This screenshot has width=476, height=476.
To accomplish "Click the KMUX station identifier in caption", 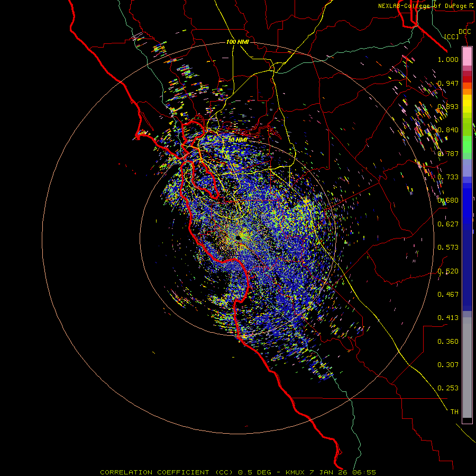I will (296, 472).
